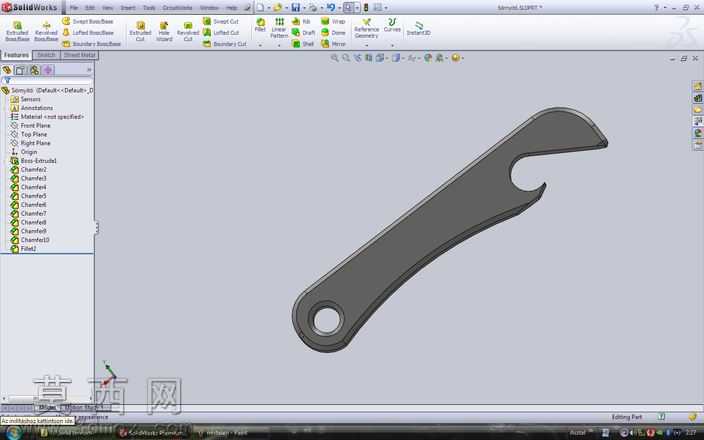Screen dimensions: 704x440
Task: Select Top Plane in feature tree
Action: (29, 134)
